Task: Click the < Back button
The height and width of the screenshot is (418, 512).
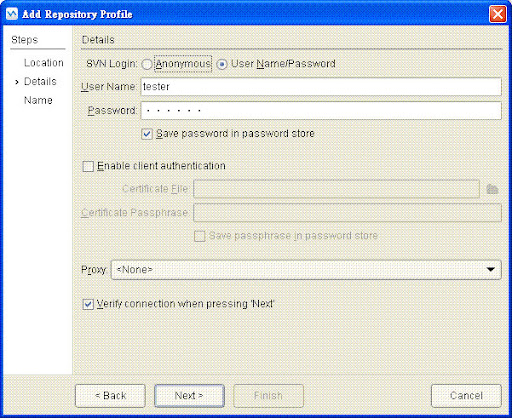Action: tap(110, 396)
